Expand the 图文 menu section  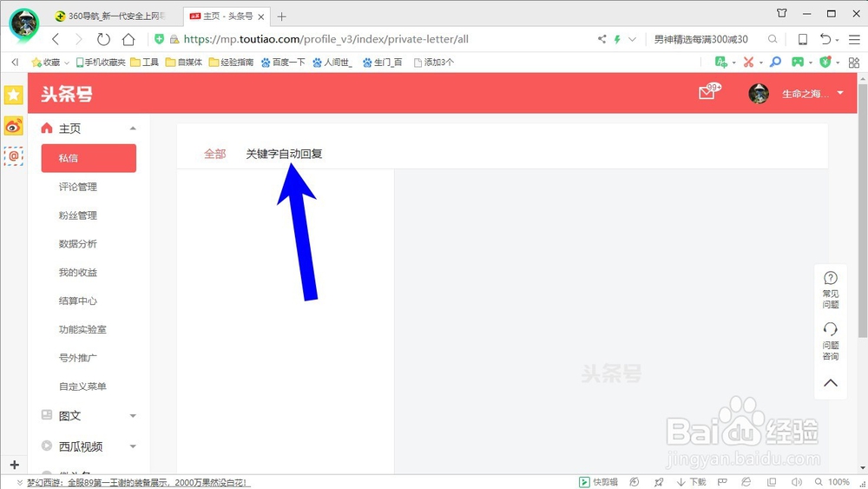tap(133, 416)
